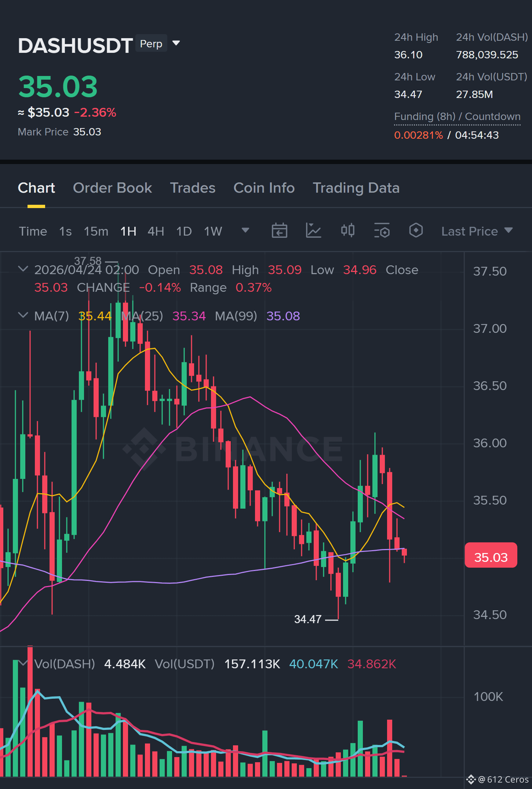
Task: Open the chart indicator settings icon
Action: (382, 231)
